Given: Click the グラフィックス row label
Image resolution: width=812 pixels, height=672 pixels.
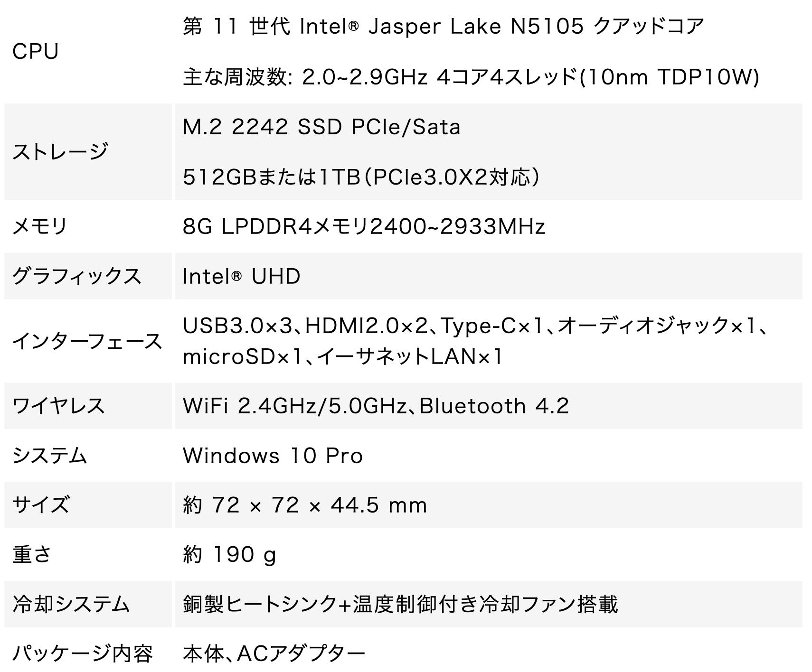Looking at the screenshot, I should point(77,276).
